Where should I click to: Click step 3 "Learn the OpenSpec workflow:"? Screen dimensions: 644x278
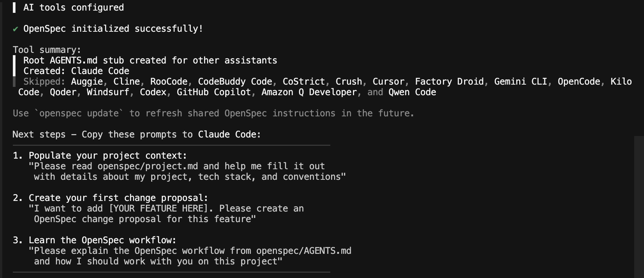102,240
